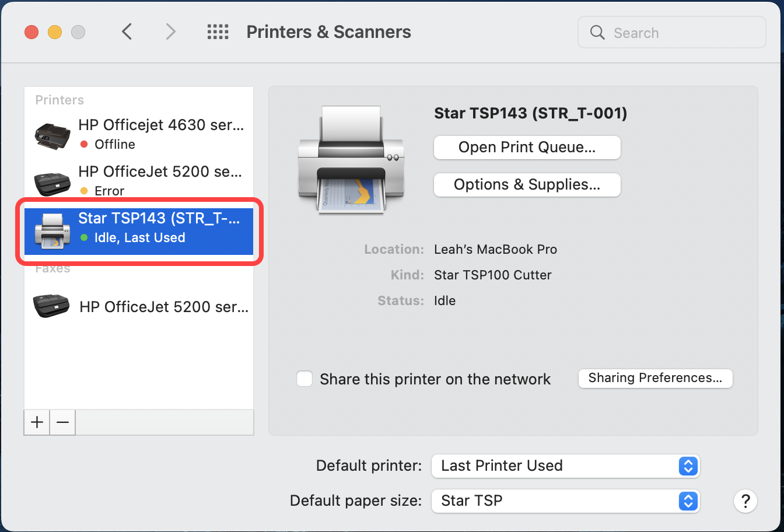Select the Star TSP143 (STR_T-001) printer row
This screenshot has width=784, height=532.
click(x=139, y=232)
